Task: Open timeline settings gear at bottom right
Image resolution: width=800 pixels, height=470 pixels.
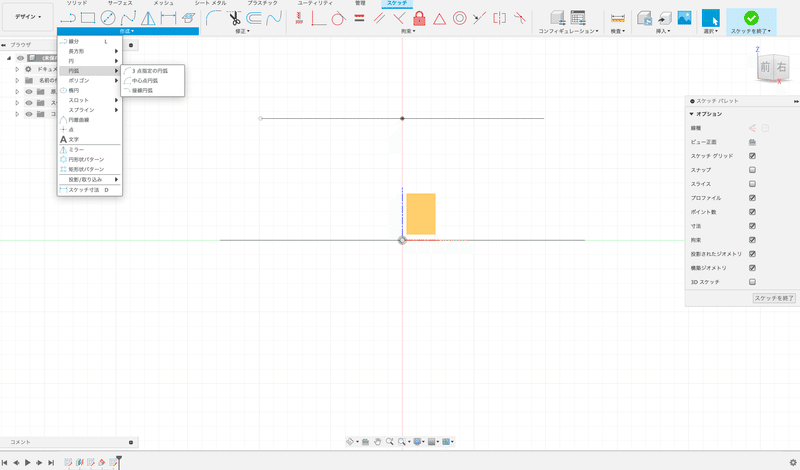Action: [x=792, y=462]
